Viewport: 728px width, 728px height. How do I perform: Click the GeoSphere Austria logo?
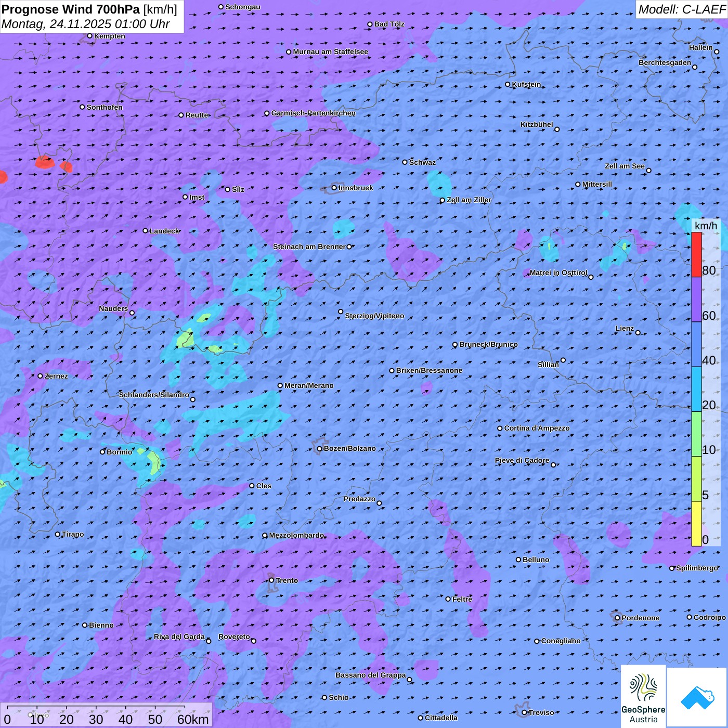(x=643, y=696)
